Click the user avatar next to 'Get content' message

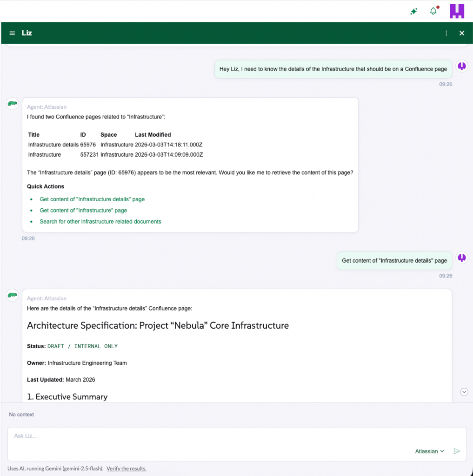pyautogui.click(x=461, y=258)
